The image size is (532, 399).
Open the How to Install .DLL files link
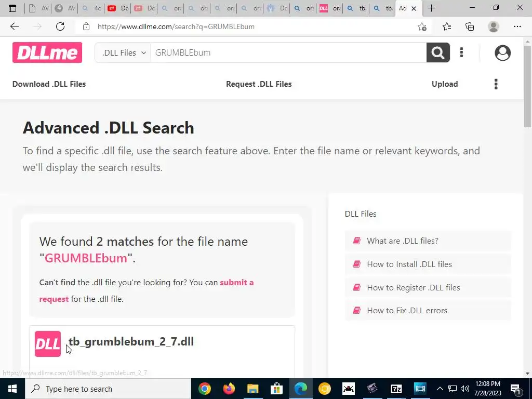click(409, 264)
